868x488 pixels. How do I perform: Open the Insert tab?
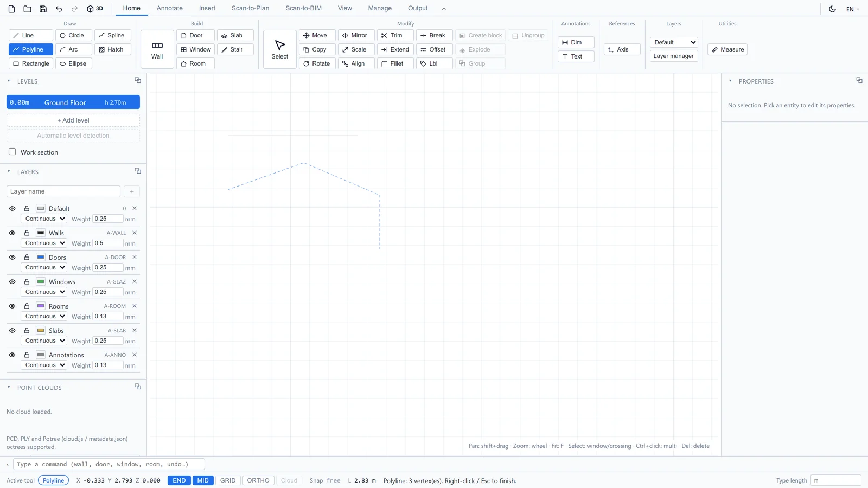point(207,8)
